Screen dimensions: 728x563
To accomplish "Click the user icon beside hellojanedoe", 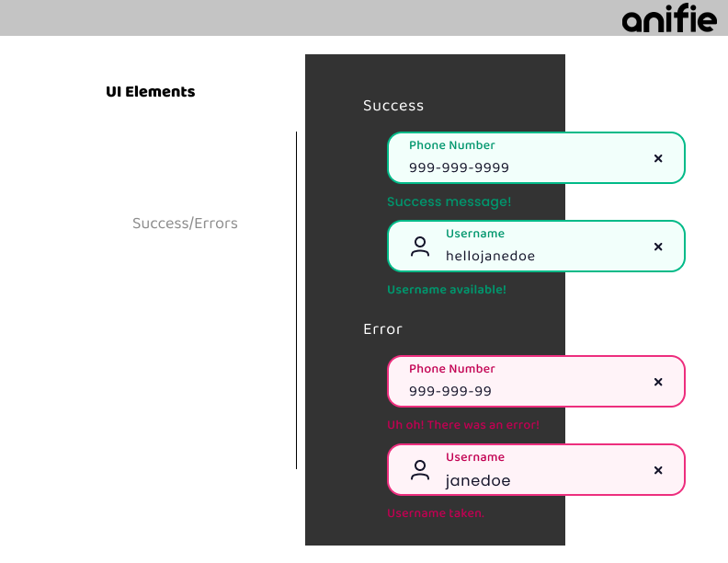I will [x=420, y=247].
